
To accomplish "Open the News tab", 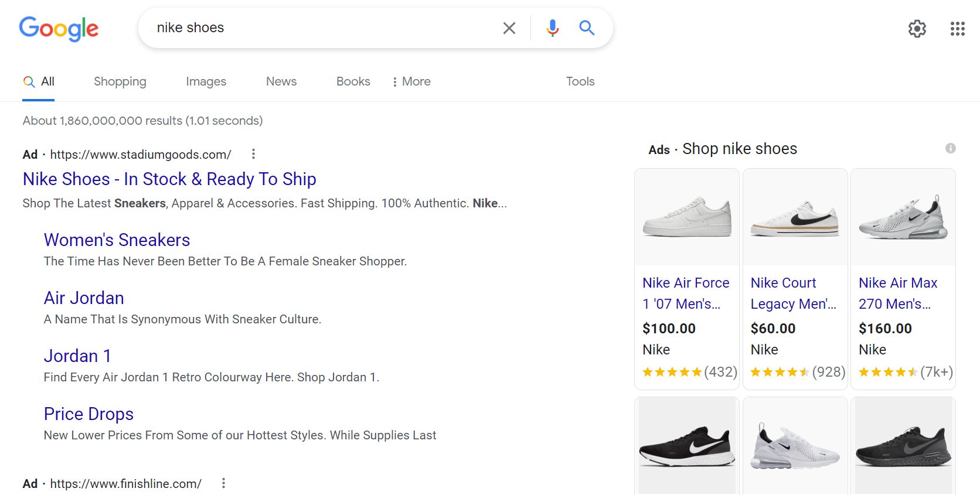I will (281, 81).
